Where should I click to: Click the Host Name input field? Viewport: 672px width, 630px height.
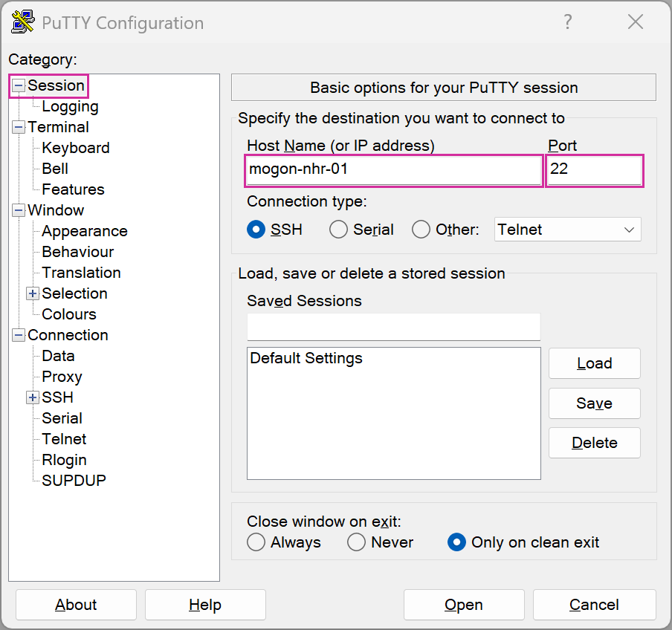pyautogui.click(x=393, y=169)
